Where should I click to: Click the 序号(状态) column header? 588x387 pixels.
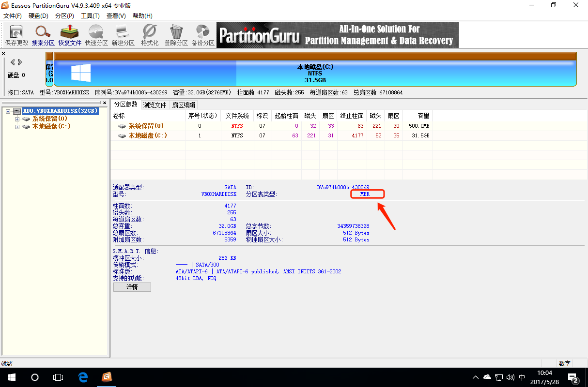tap(202, 116)
